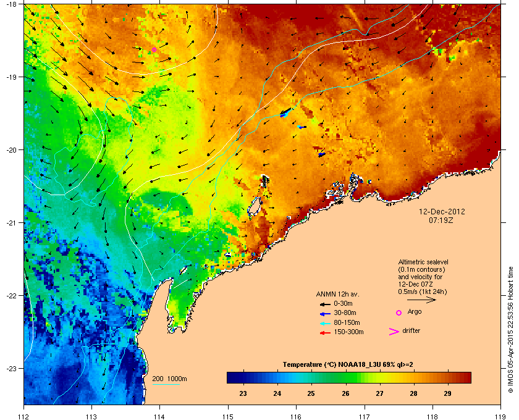The height and width of the screenshot is (420, 519).
Task: Click the '200 1000m' isobath label
Action: pos(169,379)
